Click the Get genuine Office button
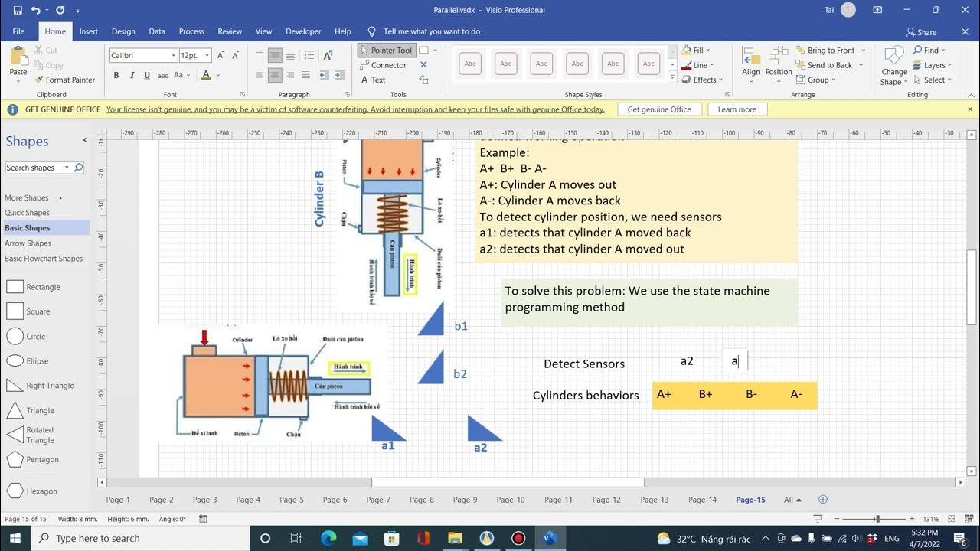 [x=659, y=109]
